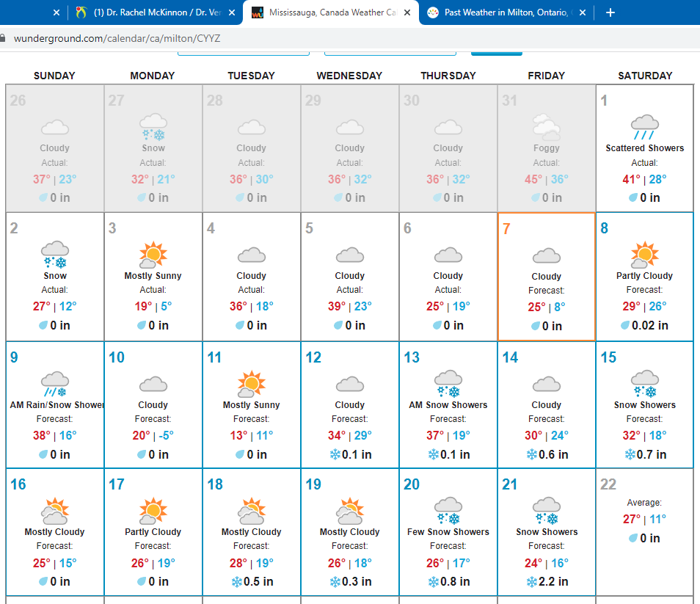Click the SATURDAY column header
700x604 pixels.
click(645, 76)
